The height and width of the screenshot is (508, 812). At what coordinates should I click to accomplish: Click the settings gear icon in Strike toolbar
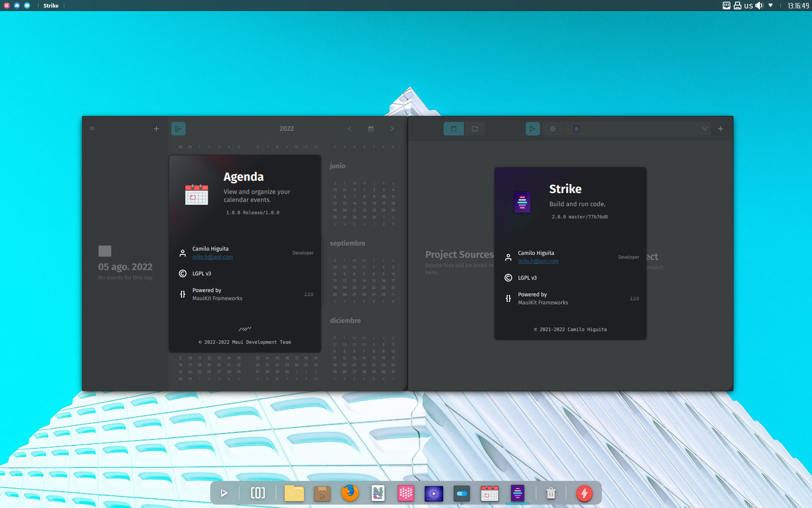552,128
